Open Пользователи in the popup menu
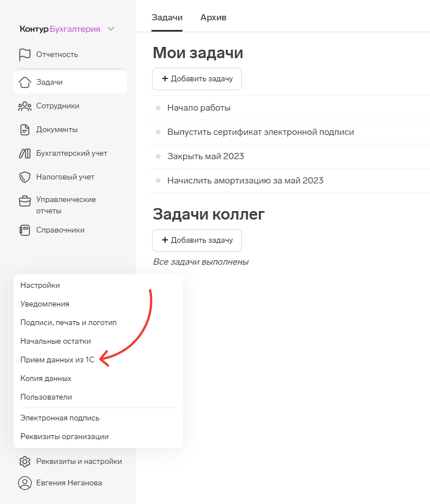The image size is (430, 504). pos(46,397)
